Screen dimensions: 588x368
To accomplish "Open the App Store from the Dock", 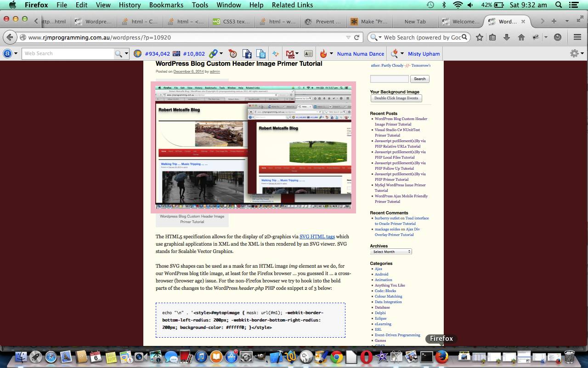I will [x=231, y=356].
